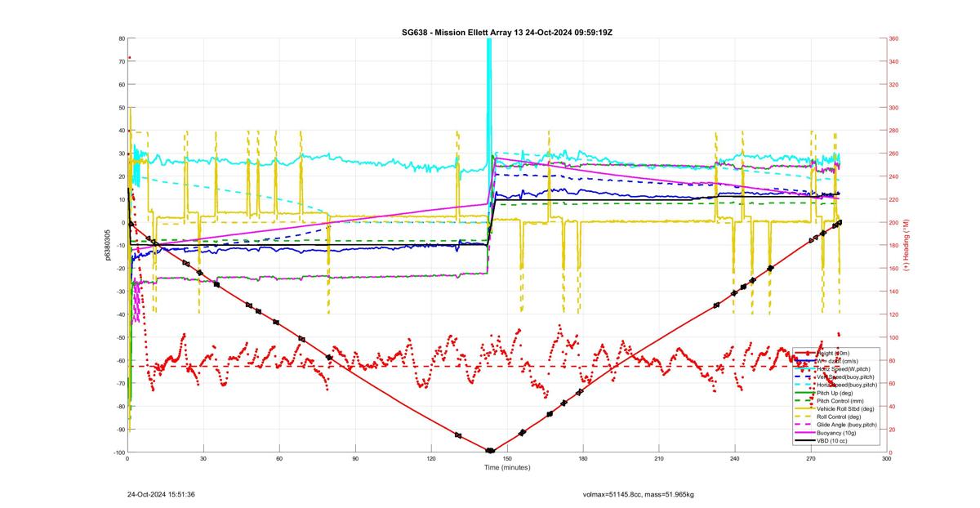This screenshot has height=508, width=980.
Task: Click the plot title SG638 Mission Ellett Array
Action: coord(507,32)
